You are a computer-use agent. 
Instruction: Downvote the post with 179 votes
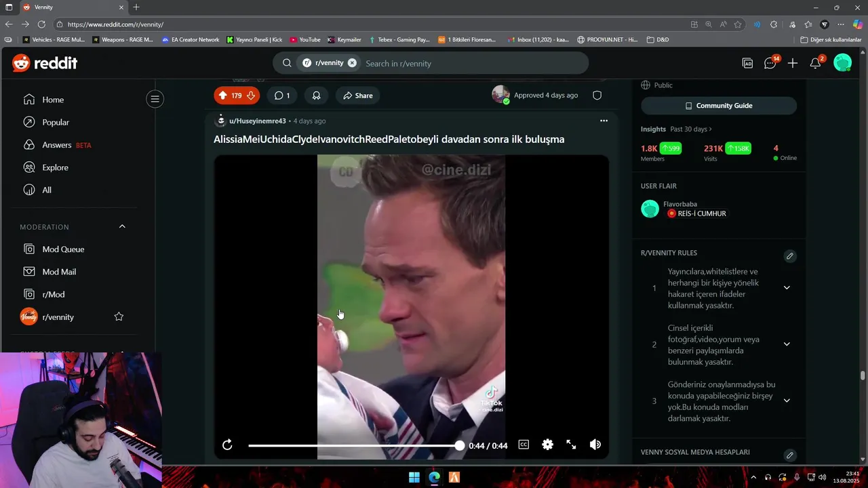[x=251, y=96]
